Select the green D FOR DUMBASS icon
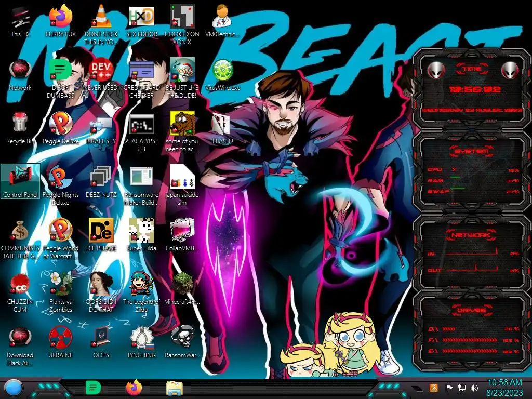 pos(60,79)
